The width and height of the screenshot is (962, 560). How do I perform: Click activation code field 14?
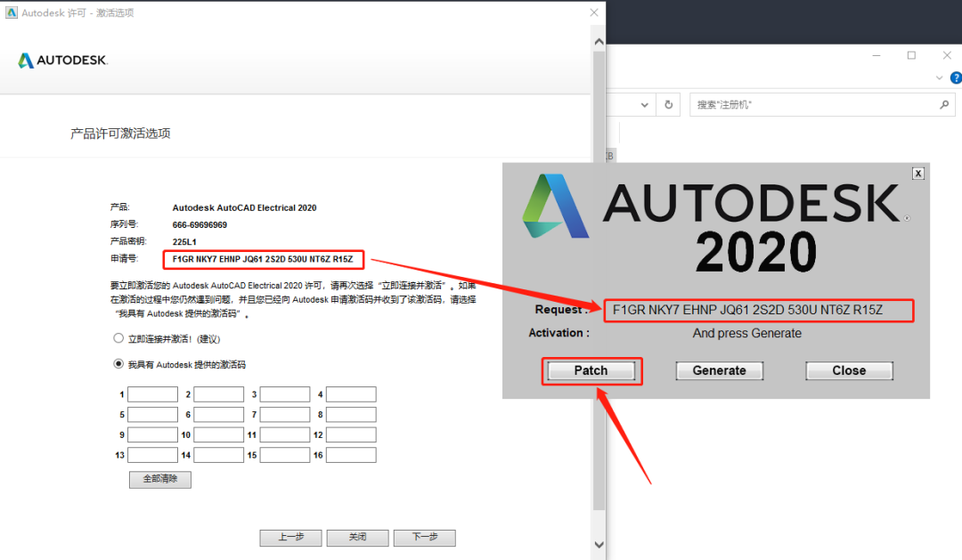[219, 455]
